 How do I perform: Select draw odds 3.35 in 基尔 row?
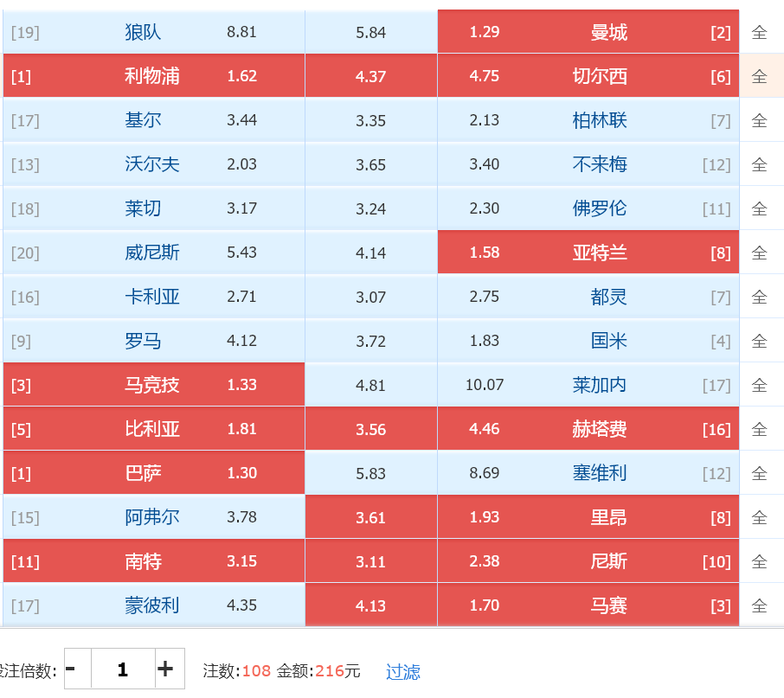371,120
